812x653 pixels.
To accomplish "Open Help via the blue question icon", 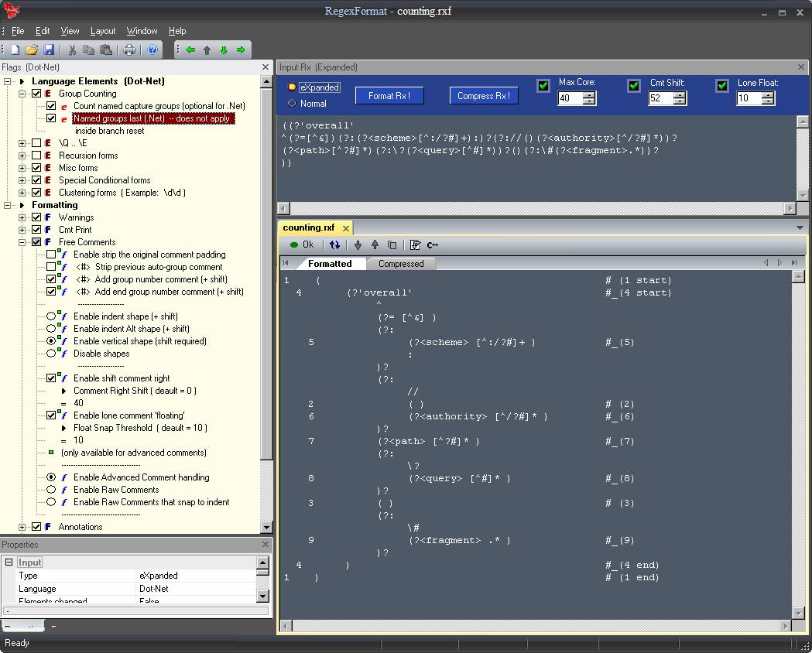I will pyautogui.click(x=152, y=50).
